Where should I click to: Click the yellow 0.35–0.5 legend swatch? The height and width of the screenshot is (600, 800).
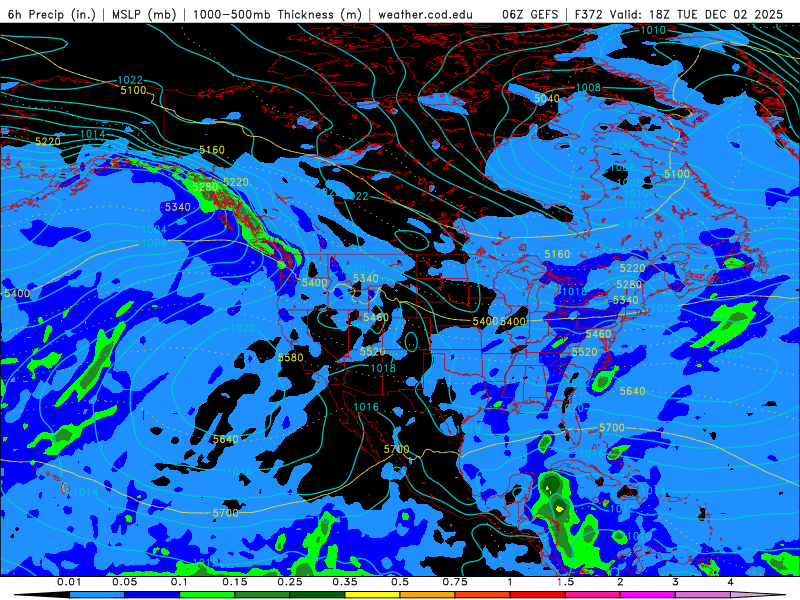click(x=372, y=595)
